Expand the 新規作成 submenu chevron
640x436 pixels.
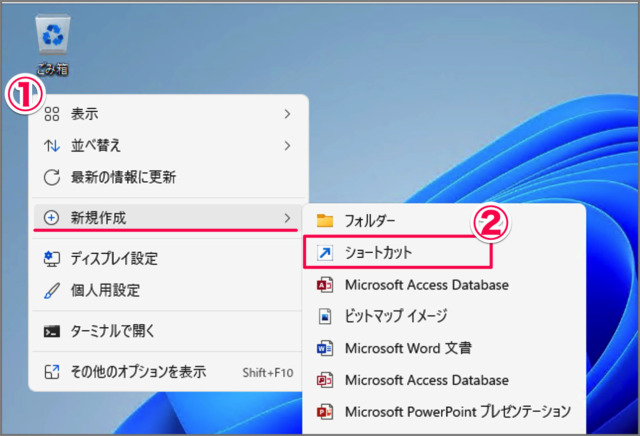[x=287, y=218]
